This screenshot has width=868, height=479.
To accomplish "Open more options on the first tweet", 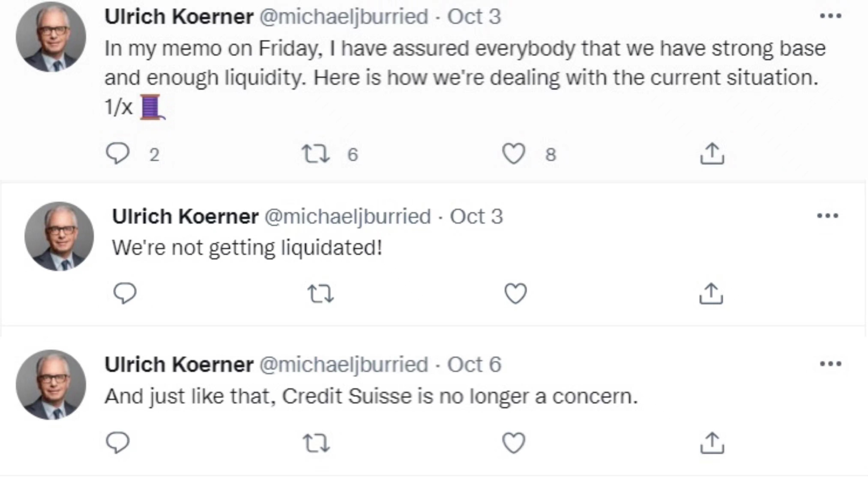I will tap(830, 17).
